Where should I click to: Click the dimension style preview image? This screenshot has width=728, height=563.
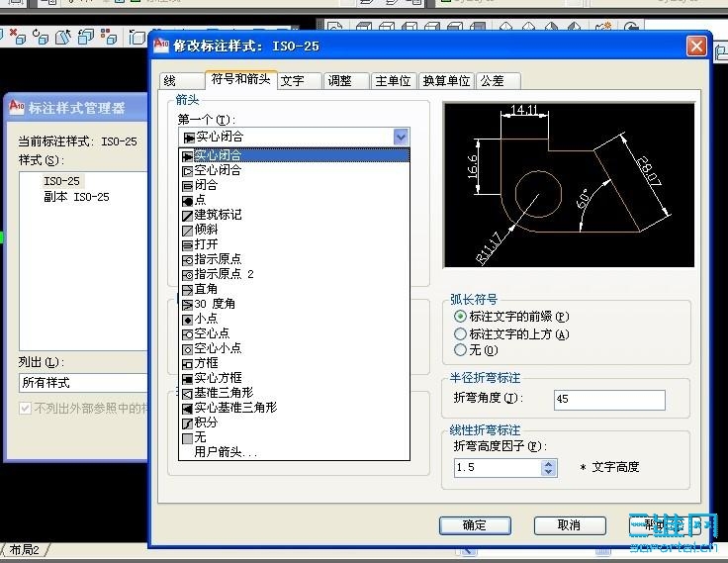(569, 185)
